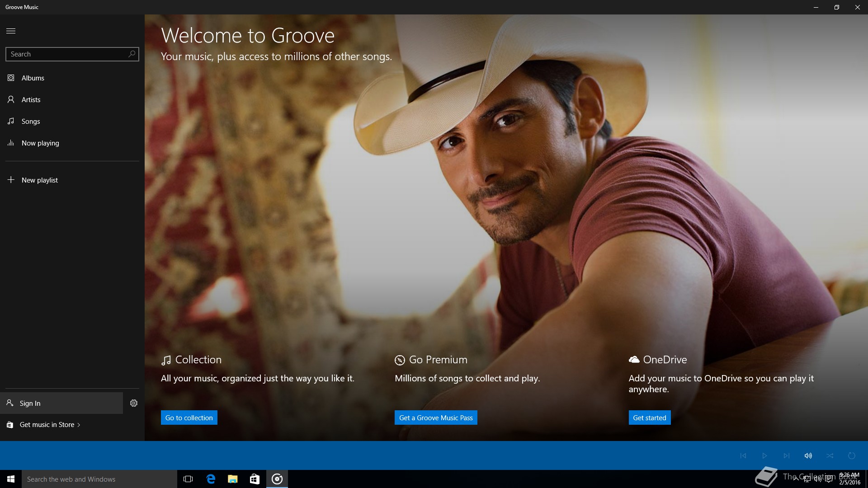This screenshot has width=868, height=488.
Task: Toggle shuffle playback
Action: coord(830,455)
